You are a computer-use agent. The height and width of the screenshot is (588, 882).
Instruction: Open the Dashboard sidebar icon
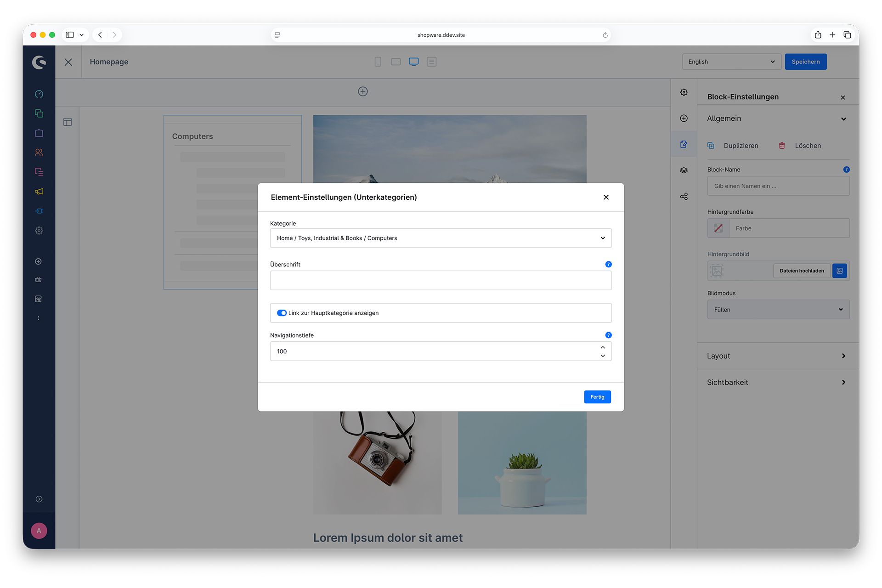39,94
